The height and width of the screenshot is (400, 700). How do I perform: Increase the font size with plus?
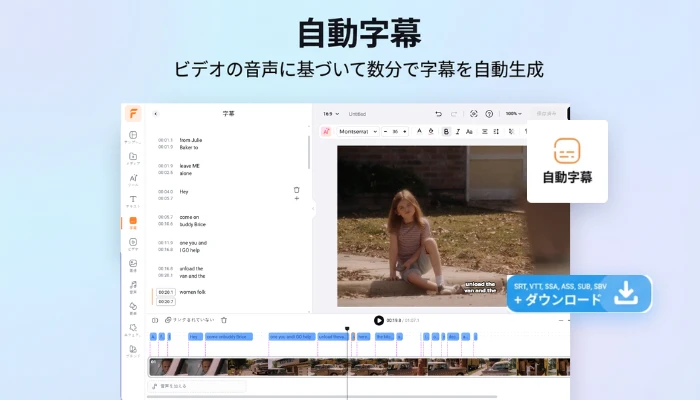tap(404, 132)
